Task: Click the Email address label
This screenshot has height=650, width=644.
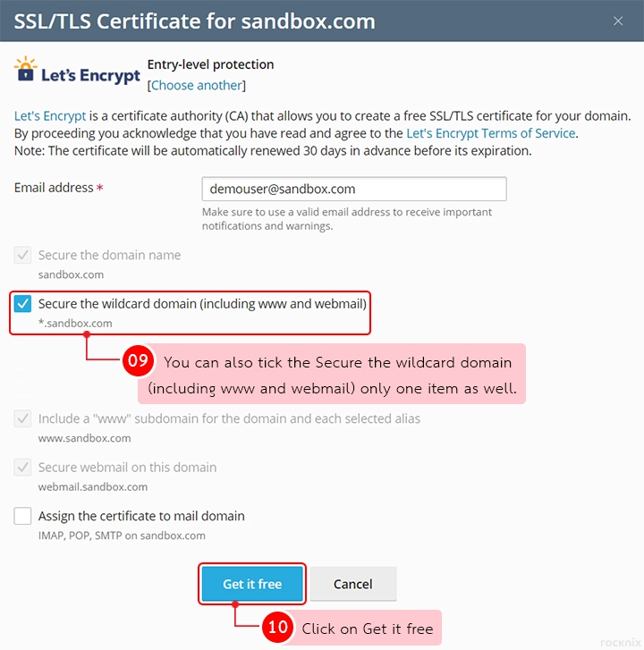Action: pos(54,188)
